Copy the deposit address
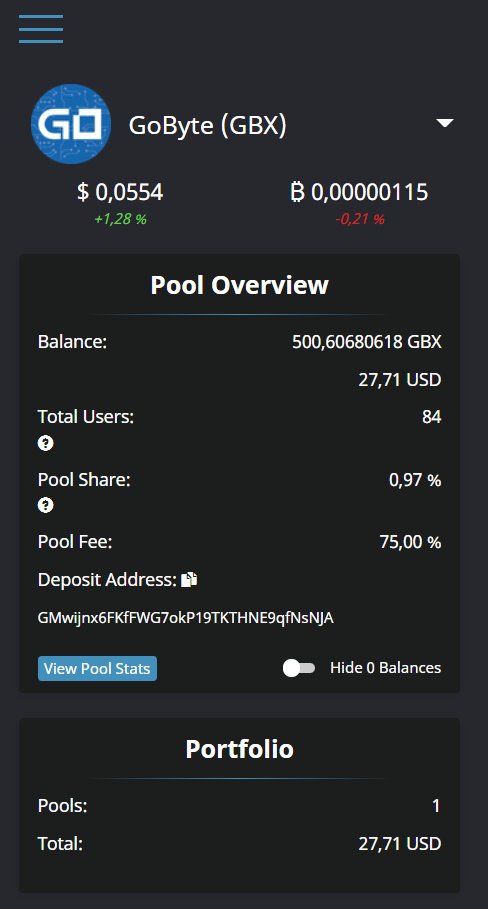This screenshot has height=909, width=488. pos(190,580)
